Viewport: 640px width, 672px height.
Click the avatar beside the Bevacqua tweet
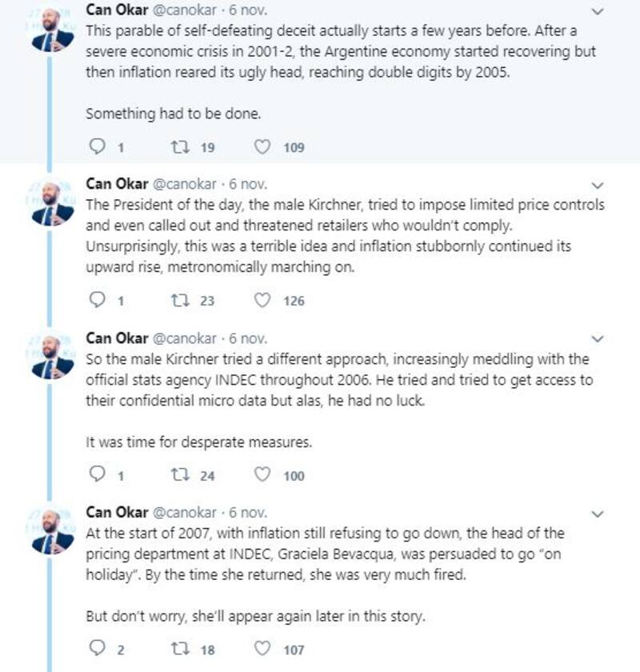click(x=53, y=531)
